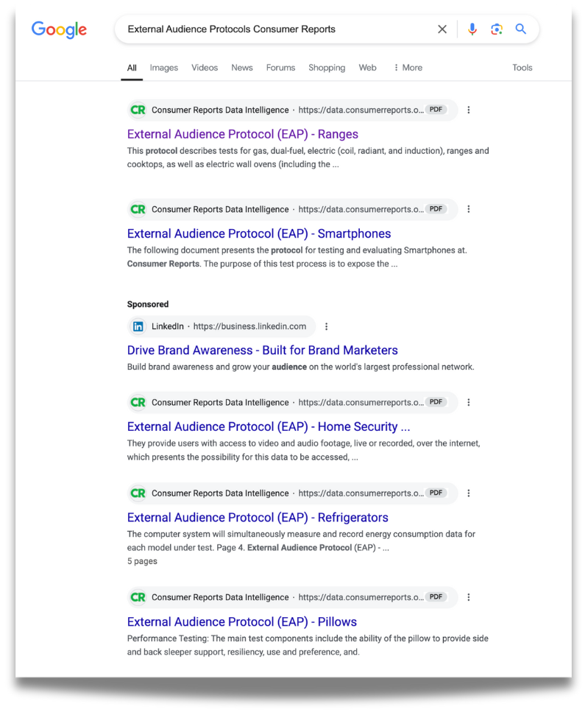Click PDF badge on Refrigerators result
This screenshot has width=588, height=715.
click(436, 493)
